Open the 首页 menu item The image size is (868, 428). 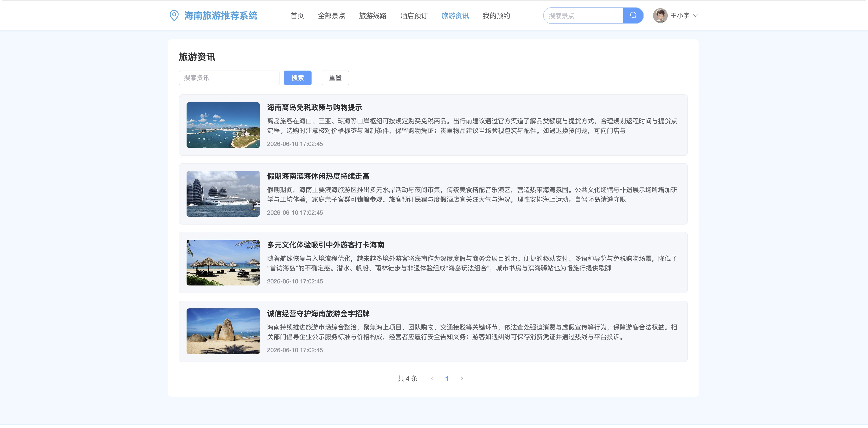coord(297,16)
